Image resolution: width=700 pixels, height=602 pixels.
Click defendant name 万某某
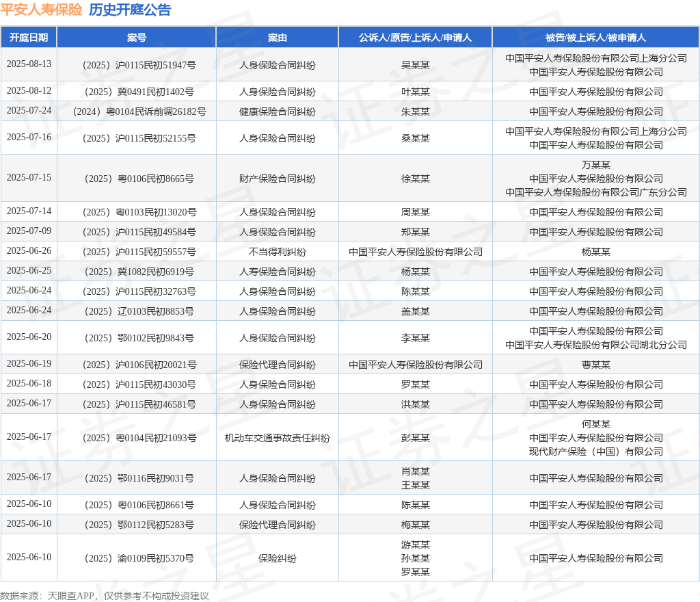[x=595, y=165]
